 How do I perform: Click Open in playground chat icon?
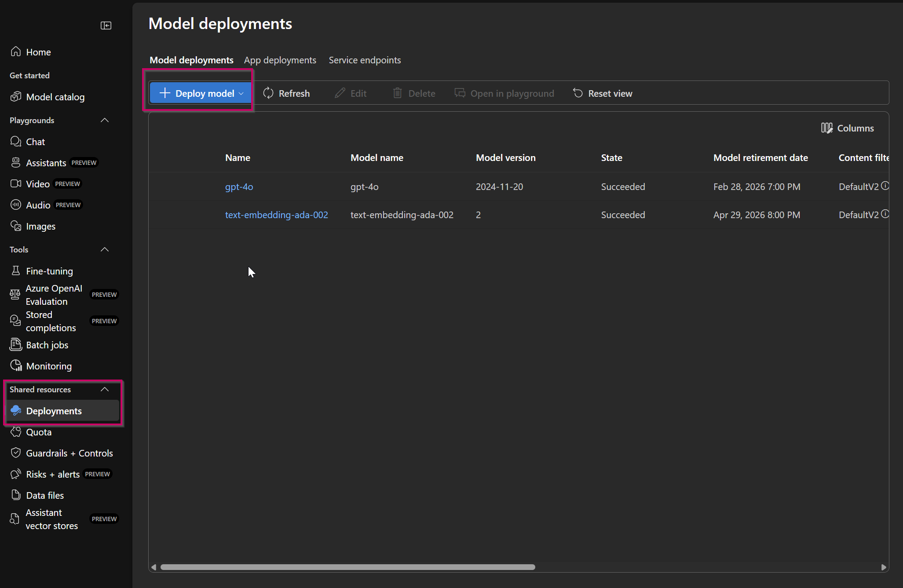point(460,93)
